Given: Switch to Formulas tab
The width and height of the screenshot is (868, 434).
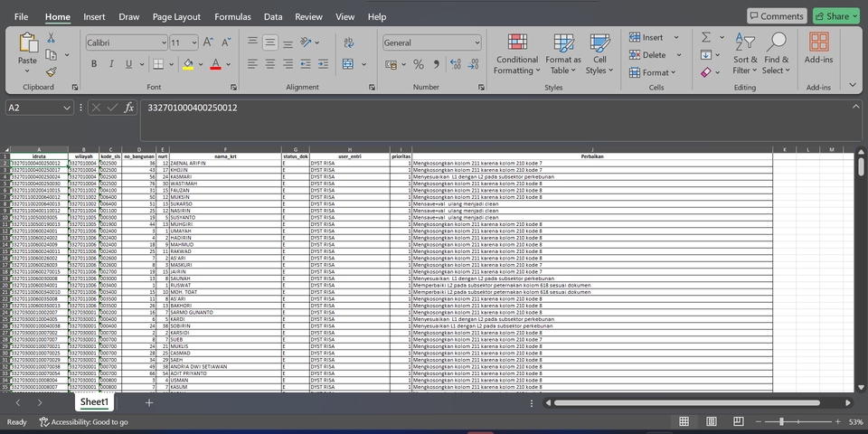Looking at the screenshot, I should (x=232, y=16).
